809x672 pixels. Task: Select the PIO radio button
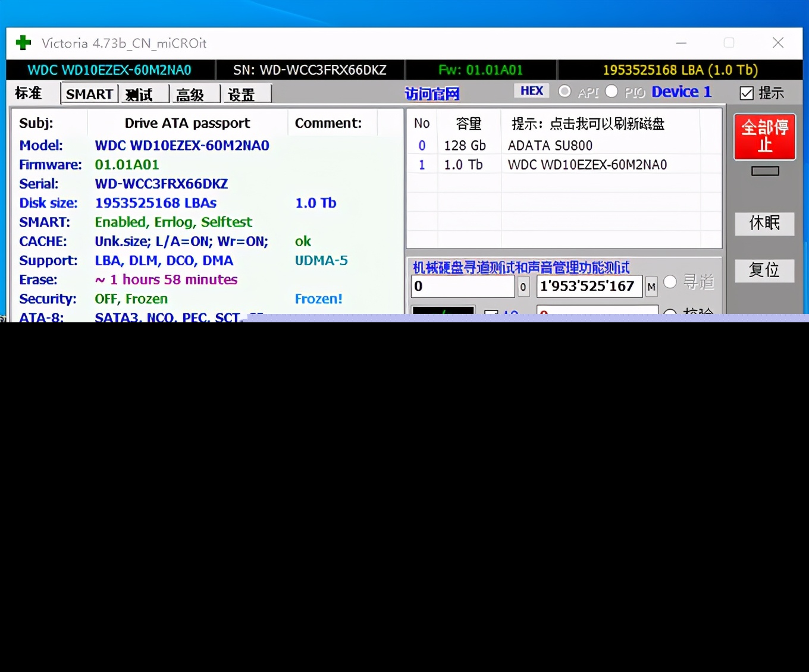point(612,92)
